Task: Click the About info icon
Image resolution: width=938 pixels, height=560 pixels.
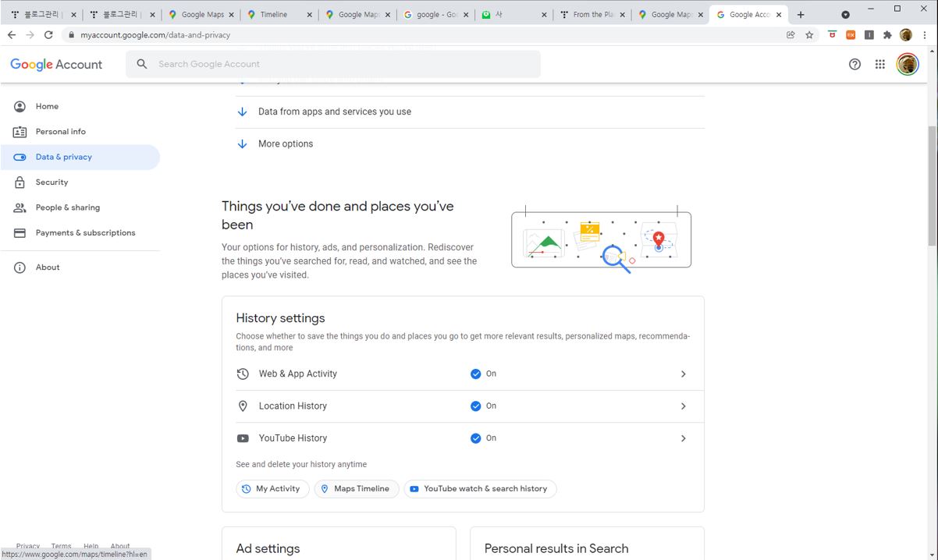Action: [20, 268]
